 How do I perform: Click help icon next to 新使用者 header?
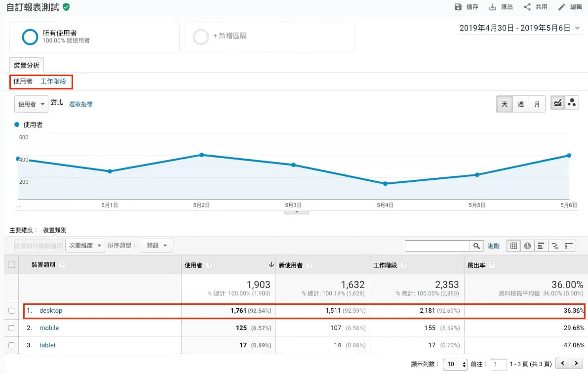pos(310,265)
